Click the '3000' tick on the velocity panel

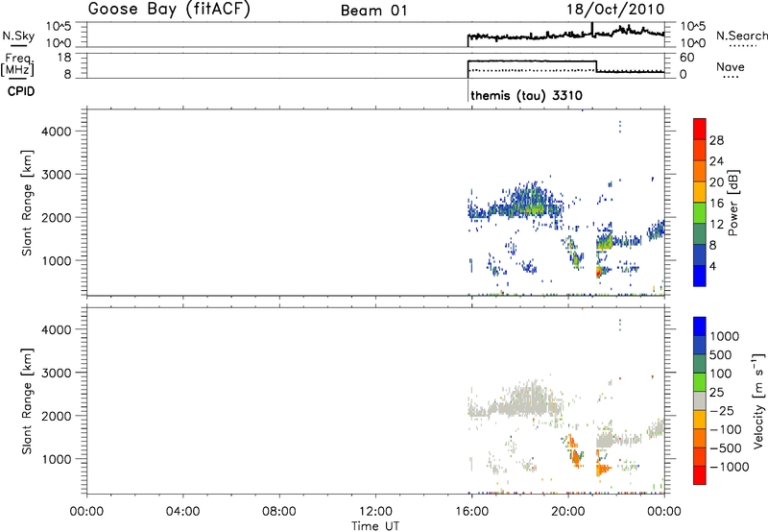56,373
